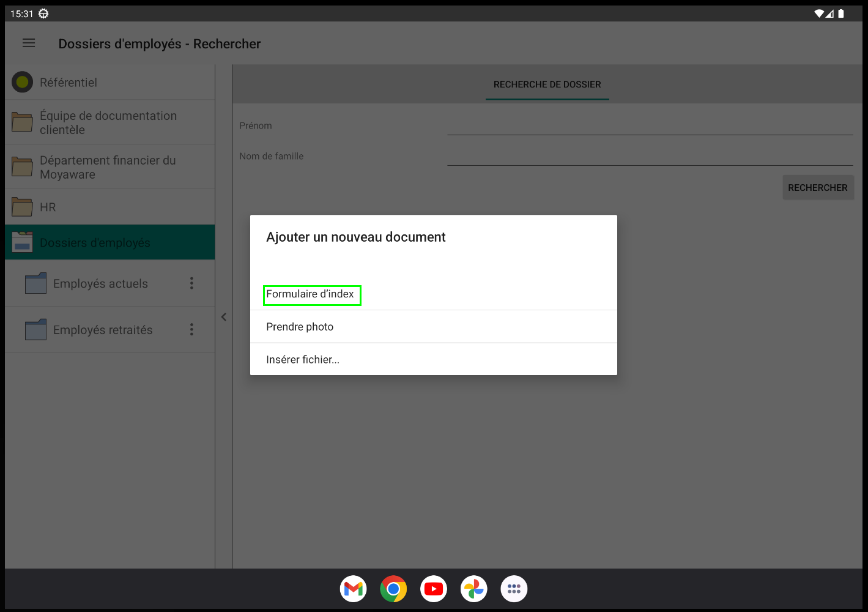Select Dossiers d'employés cabinet
The image size is (868, 612).
(x=110, y=242)
